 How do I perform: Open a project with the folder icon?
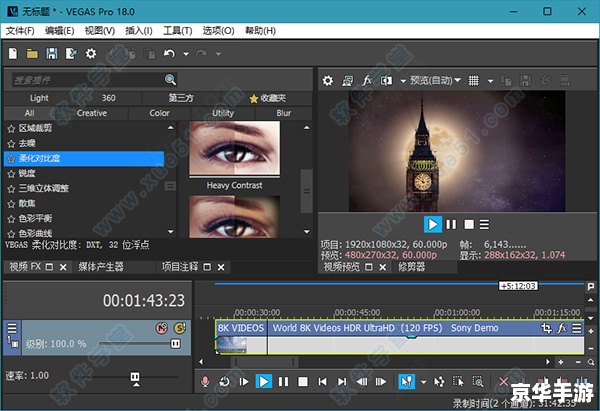coord(32,54)
